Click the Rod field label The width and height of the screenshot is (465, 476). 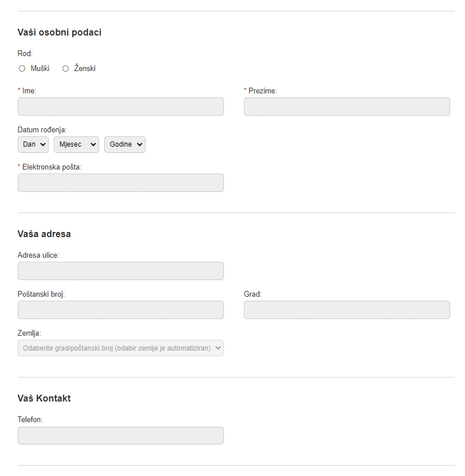(25, 54)
